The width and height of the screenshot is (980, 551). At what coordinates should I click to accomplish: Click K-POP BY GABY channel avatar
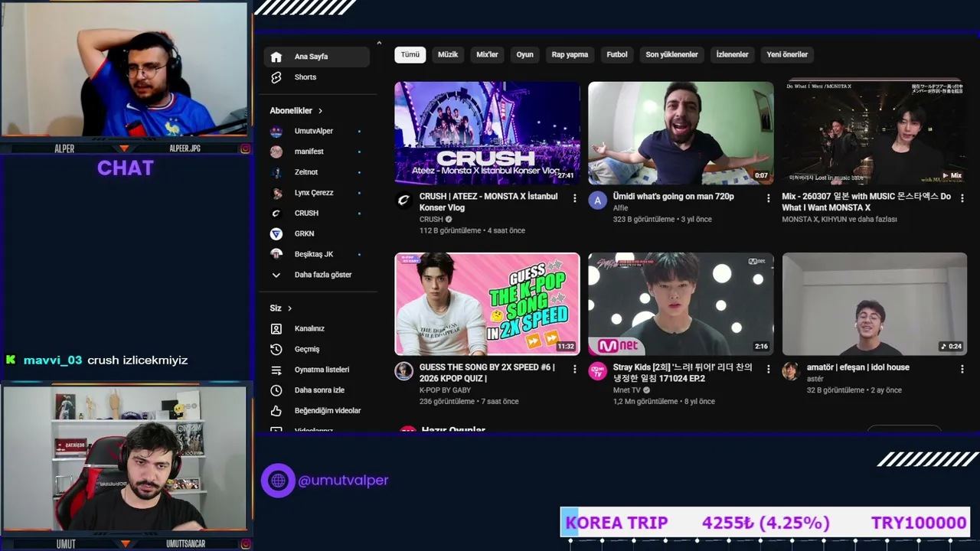[403, 371]
